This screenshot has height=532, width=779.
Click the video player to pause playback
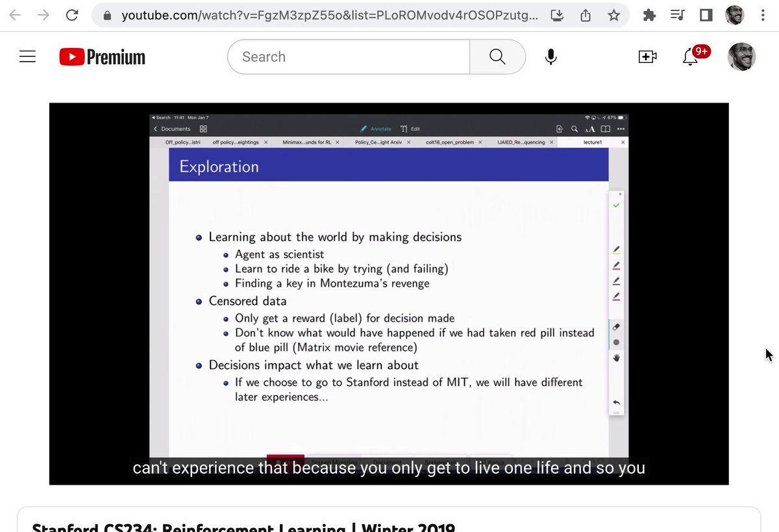coord(389,293)
